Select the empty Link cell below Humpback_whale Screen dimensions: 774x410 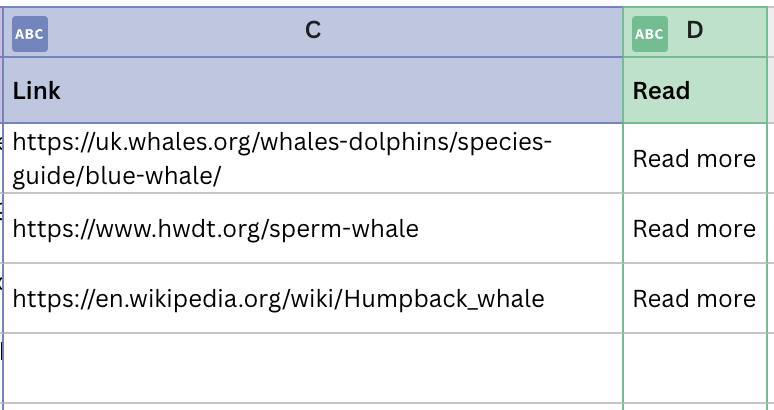point(313,368)
